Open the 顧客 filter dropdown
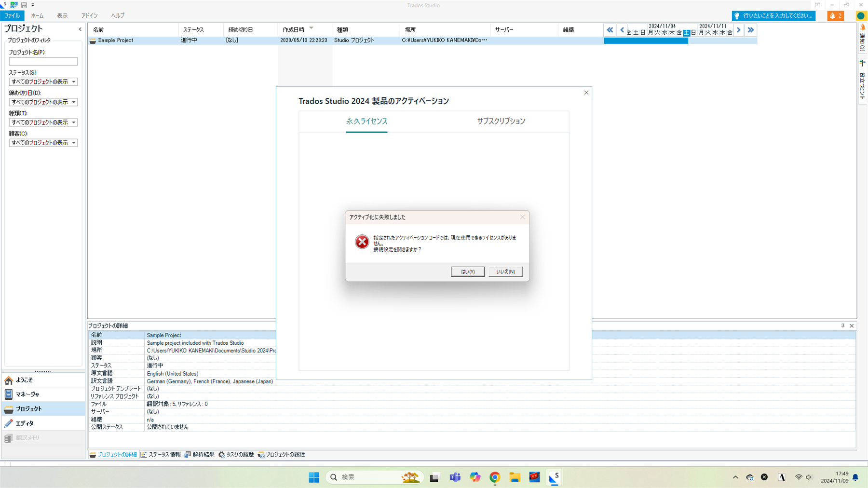 (x=43, y=143)
